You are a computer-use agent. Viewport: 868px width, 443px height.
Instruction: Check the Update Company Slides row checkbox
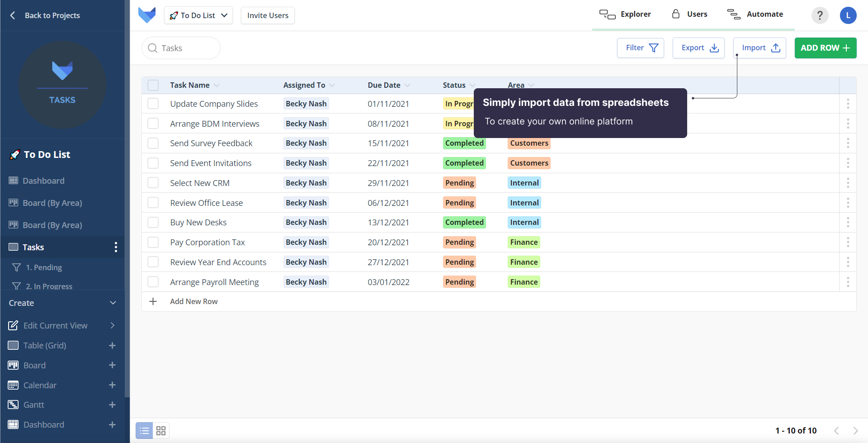tap(153, 104)
